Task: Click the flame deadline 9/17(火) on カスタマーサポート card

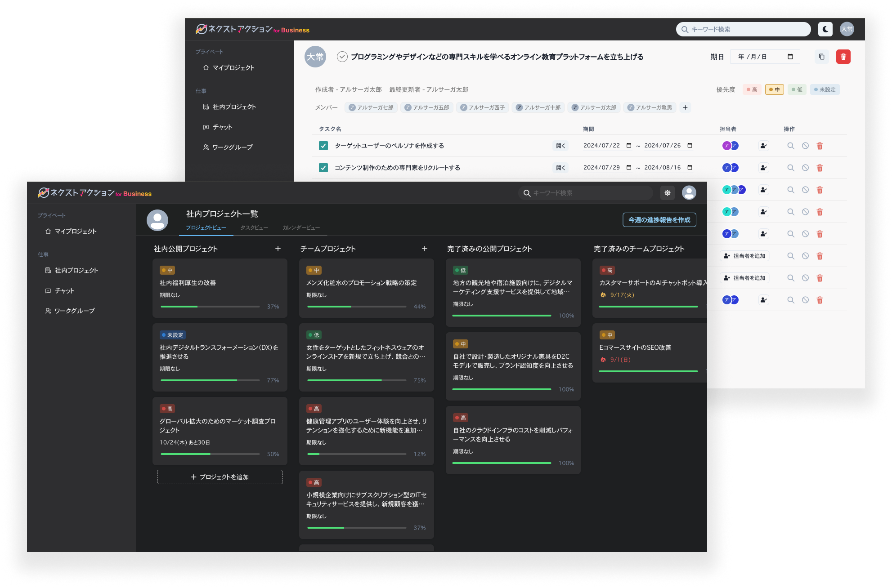Action: pyautogui.click(x=617, y=295)
